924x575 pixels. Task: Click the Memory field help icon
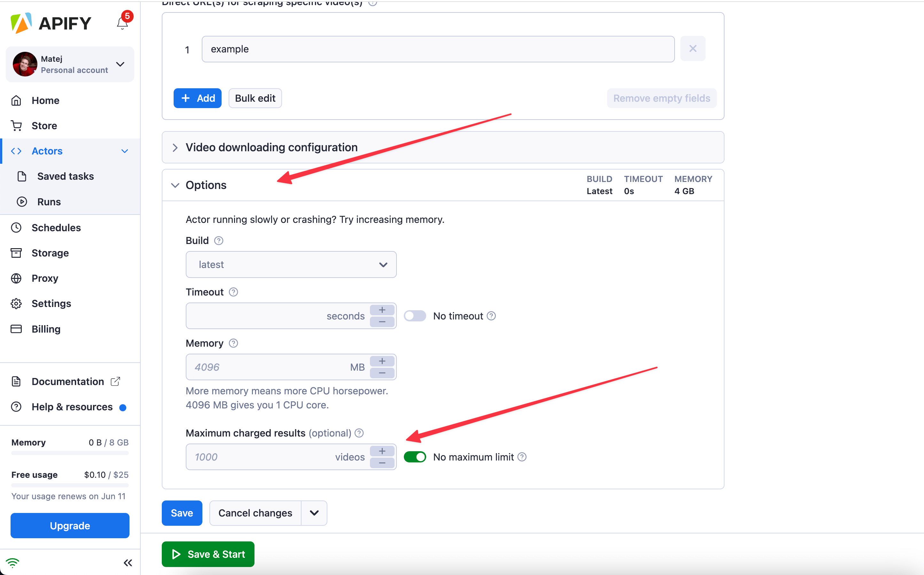click(x=233, y=343)
